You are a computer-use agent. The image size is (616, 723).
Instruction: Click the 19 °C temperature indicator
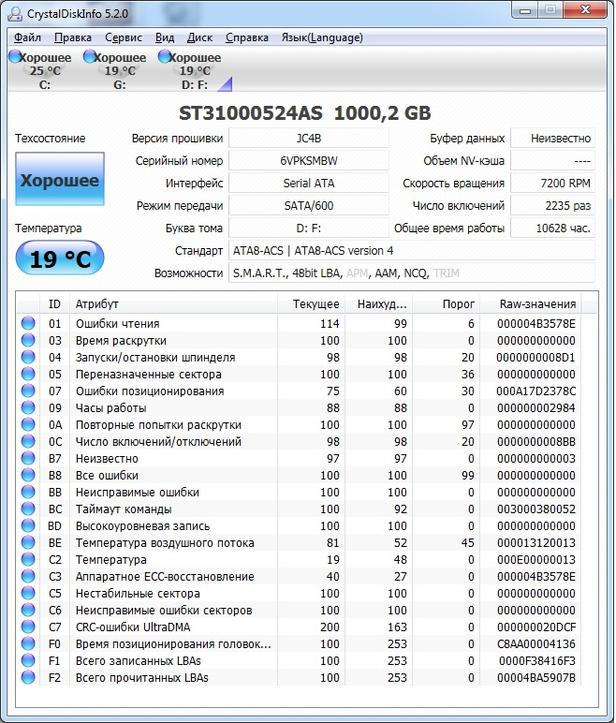pos(60,258)
